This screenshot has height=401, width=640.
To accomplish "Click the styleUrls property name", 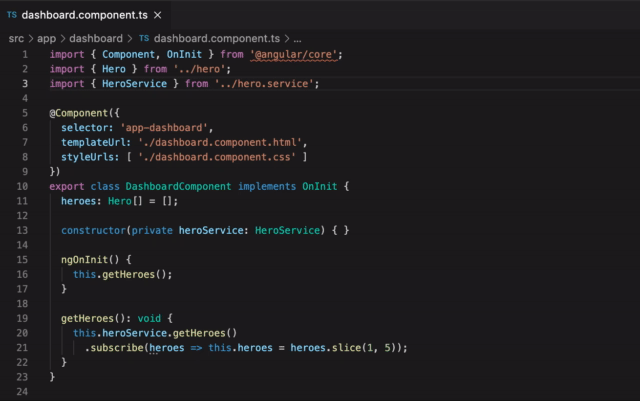I will (x=87, y=157).
